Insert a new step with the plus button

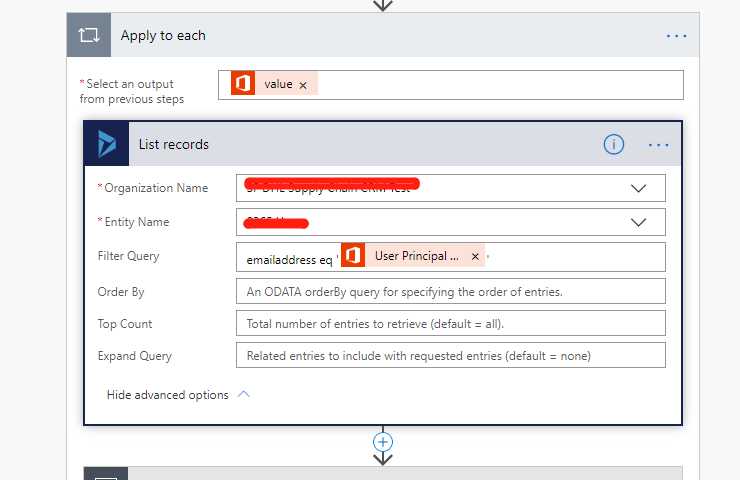(x=383, y=441)
